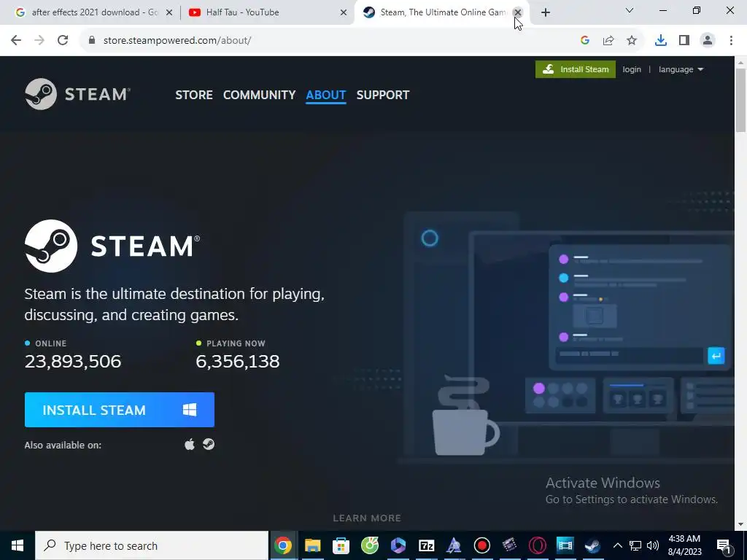
Task: Open the Chrome three-dot menu
Action: coord(731,41)
